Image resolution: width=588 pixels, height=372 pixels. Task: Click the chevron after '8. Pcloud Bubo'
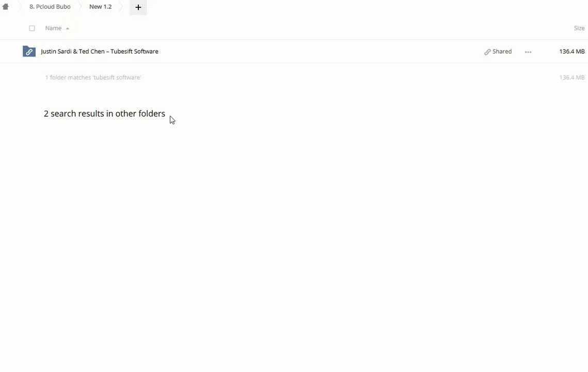tap(80, 7)
